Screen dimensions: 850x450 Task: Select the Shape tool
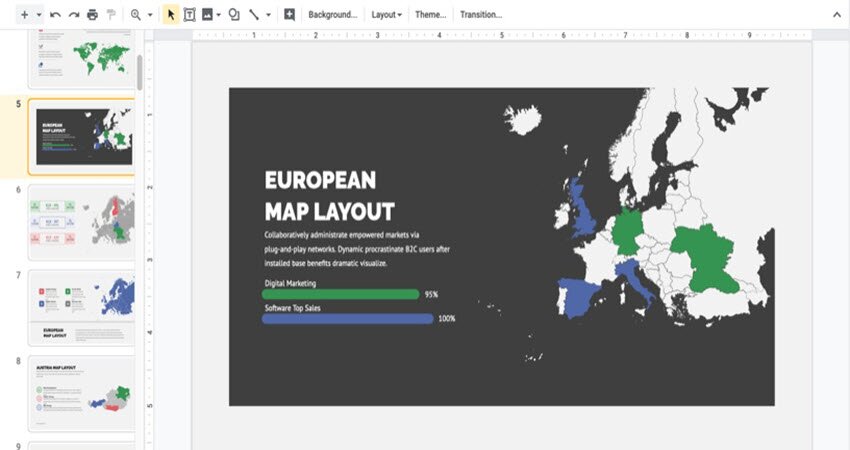coord(234,15)
